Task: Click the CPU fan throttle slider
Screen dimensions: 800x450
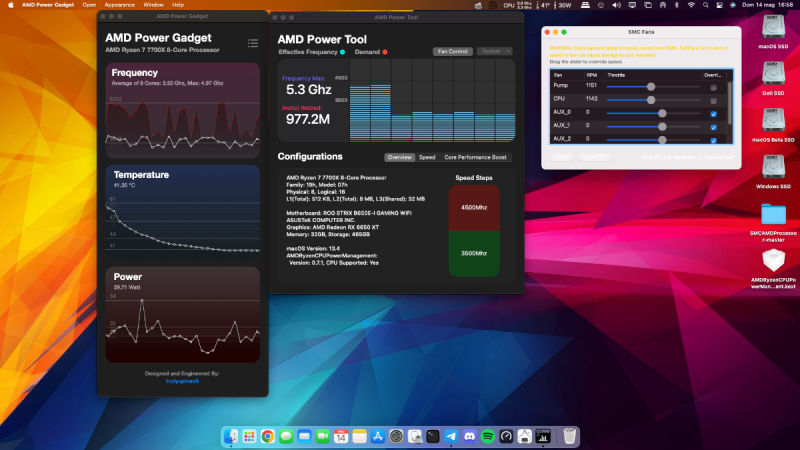Action: pyautogui.click(x=654, y=100)
